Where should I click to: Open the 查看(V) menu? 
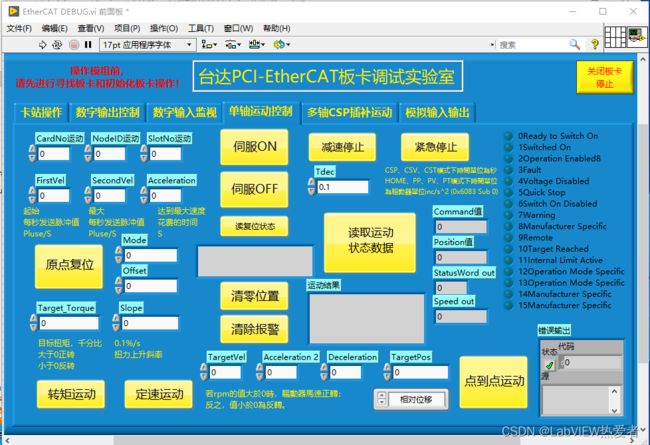91,28
